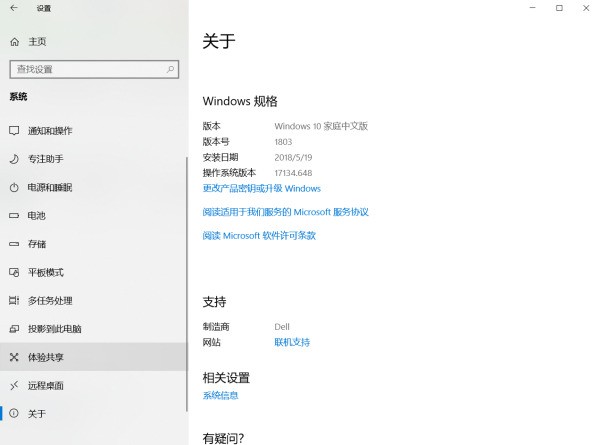Select 电源和睡眠 in sidebar
This screenshot has height=445, width=600.
pyautogui.click(x=93, y=187)
